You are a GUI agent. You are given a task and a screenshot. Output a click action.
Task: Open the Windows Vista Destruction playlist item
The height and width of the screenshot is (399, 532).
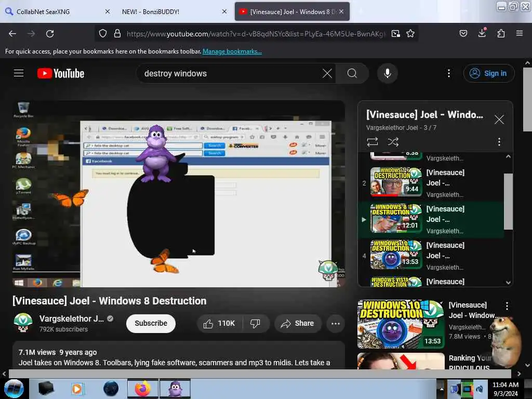pos(431,281)
